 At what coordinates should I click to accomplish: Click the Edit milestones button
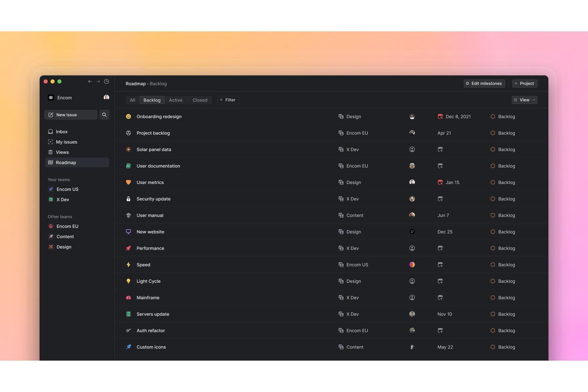484,83
